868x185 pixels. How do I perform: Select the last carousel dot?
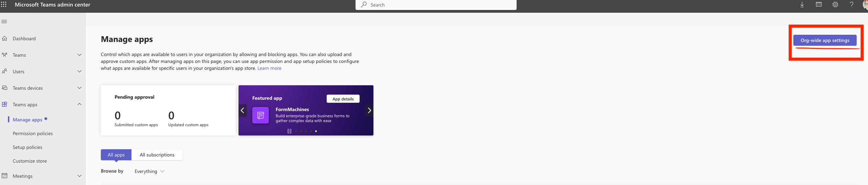[316, 131]
